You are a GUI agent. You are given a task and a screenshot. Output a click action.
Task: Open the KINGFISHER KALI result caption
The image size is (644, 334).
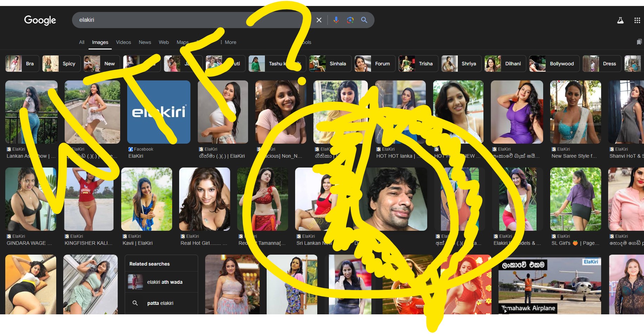[x=89, y=243]
